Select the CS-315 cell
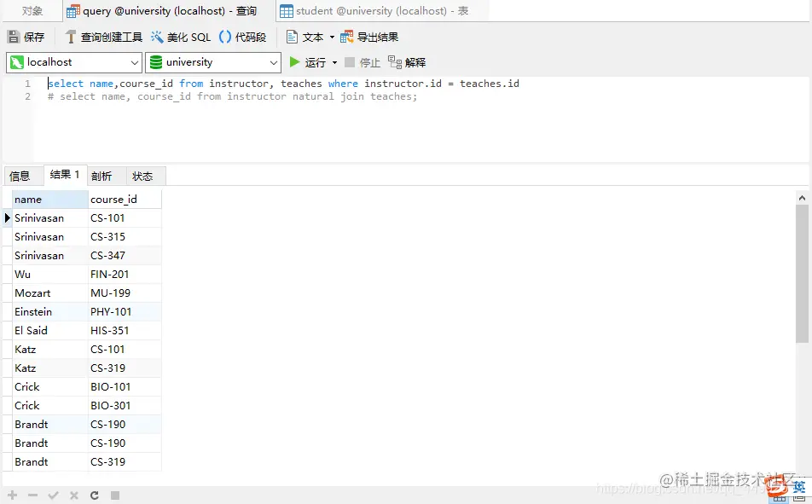 [x=125, y=237]
